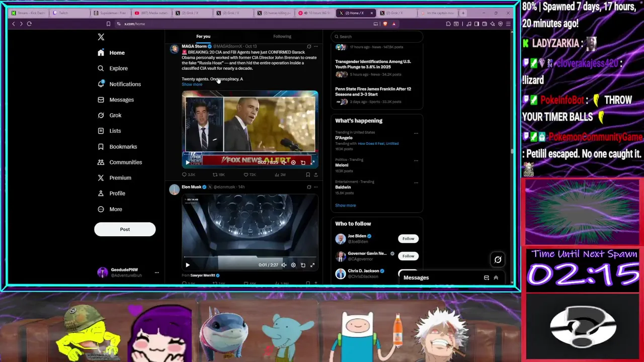Reload the page in the browser
This screenshot has height=362, width=644.
[x=29, y=24]
